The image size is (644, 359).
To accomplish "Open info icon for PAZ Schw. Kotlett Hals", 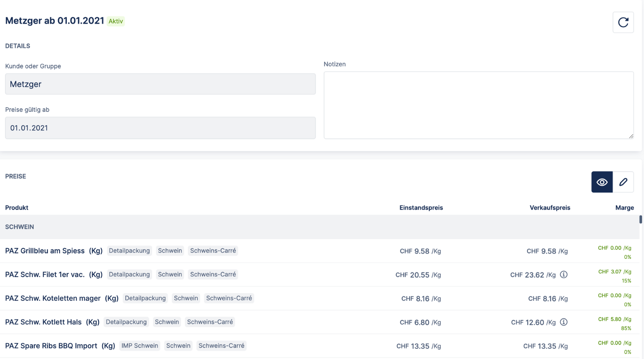I will point(564,322).
